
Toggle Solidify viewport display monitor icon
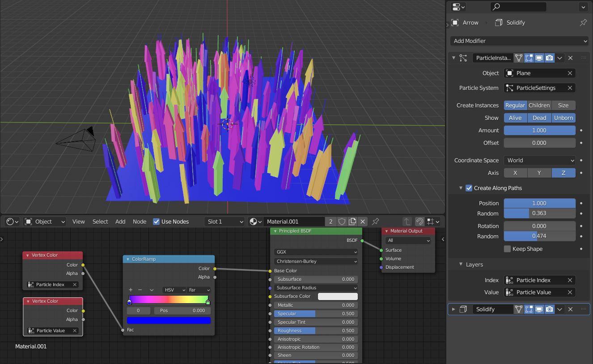pyautogui.click(x=539, y=309)
